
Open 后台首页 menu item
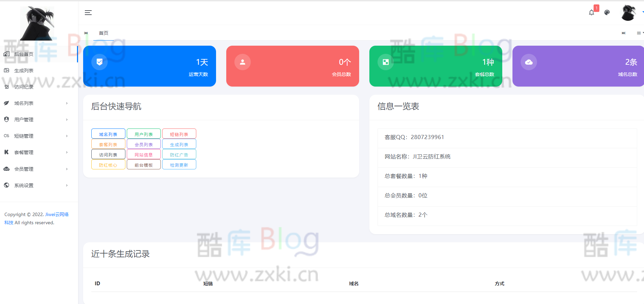coord(39,54)
